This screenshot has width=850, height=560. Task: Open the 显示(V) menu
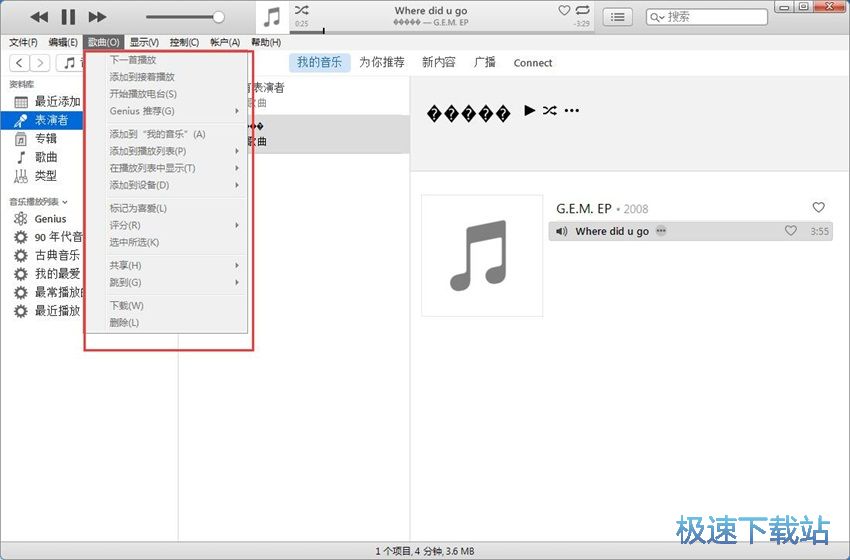pos(144,42)
